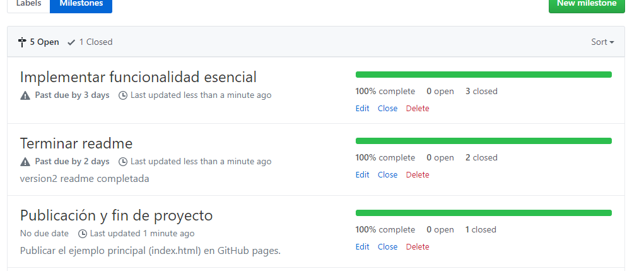The height and width of the screenshot is (271, 644).
Task: Click clock icon under Terminar readme
Action: pos(123,162)
